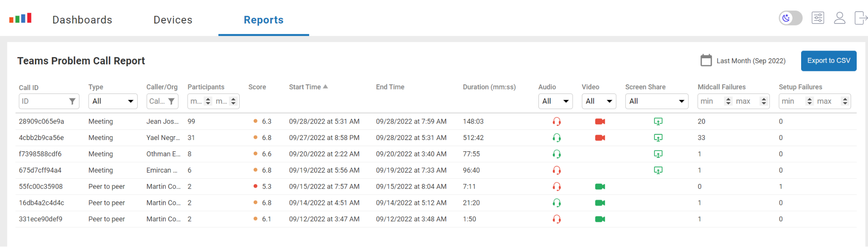Open the Audio filter dropdown

click(x=555, y=101)
